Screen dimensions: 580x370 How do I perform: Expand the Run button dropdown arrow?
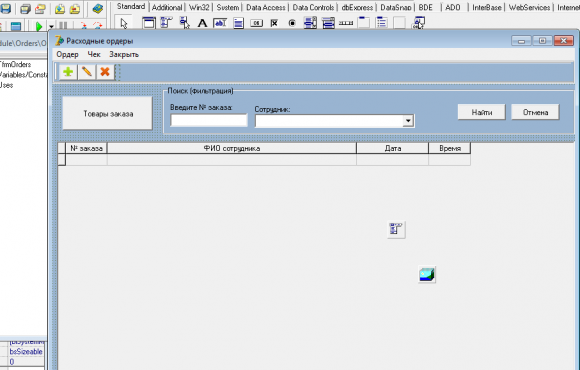click(x=51, y=27)
